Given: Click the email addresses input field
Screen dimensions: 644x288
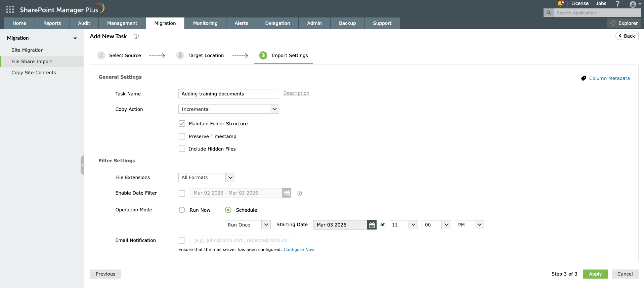Looking at the screenshot, I should click(x=240, y=240).
